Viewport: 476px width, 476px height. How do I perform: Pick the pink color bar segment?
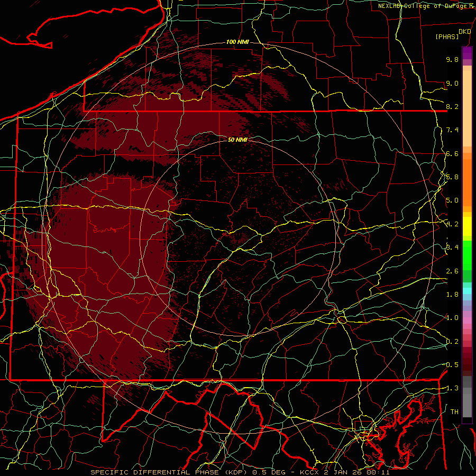tap(467, 321)
